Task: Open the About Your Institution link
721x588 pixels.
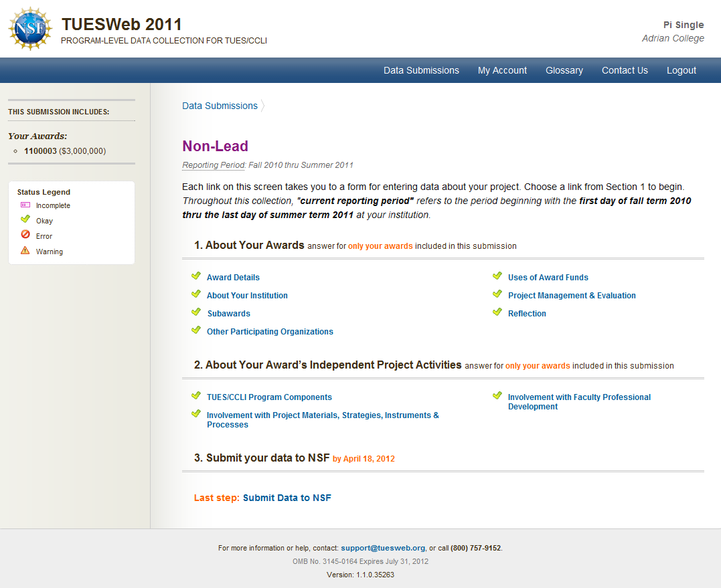Action: 247,296
